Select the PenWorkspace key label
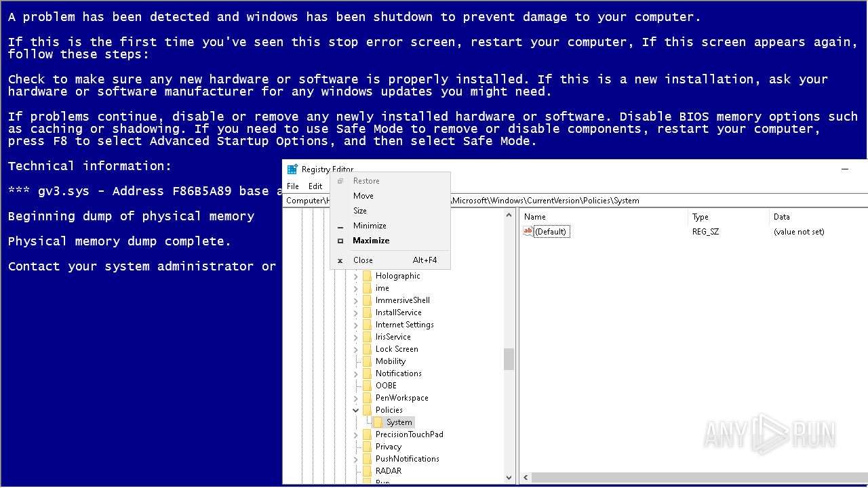 [x=402, y=398]
